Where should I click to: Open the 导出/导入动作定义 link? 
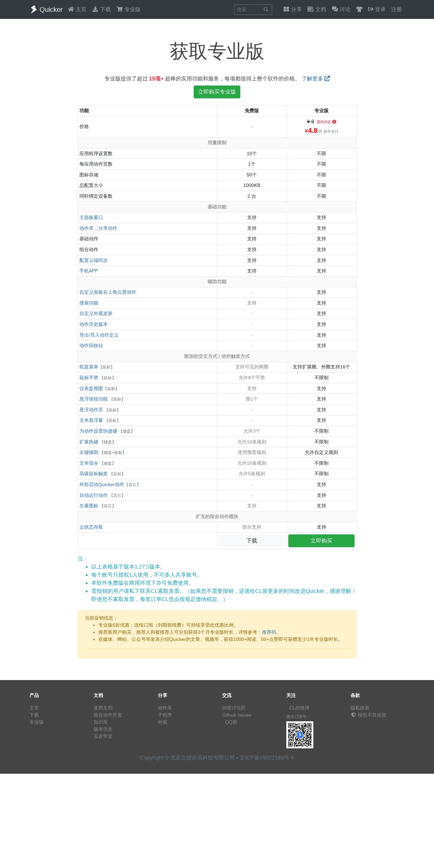pyautogui.click(x=99, y=335)
